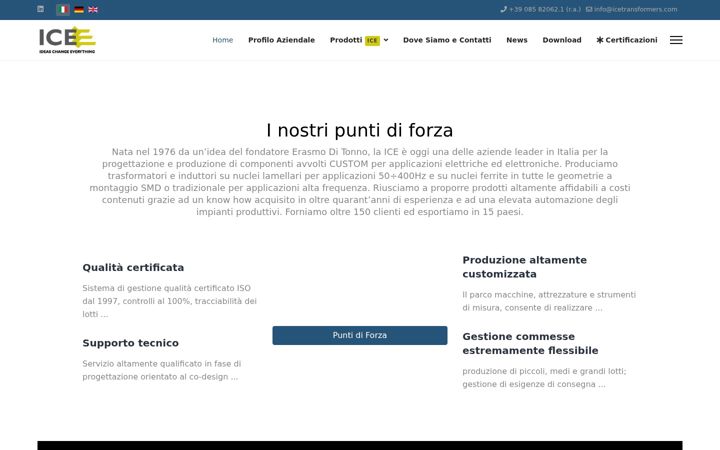Click text 'Servizio altamente qualificato in fase di'
Viewport: 720px width, 450px height.
(x=162, y=363)
